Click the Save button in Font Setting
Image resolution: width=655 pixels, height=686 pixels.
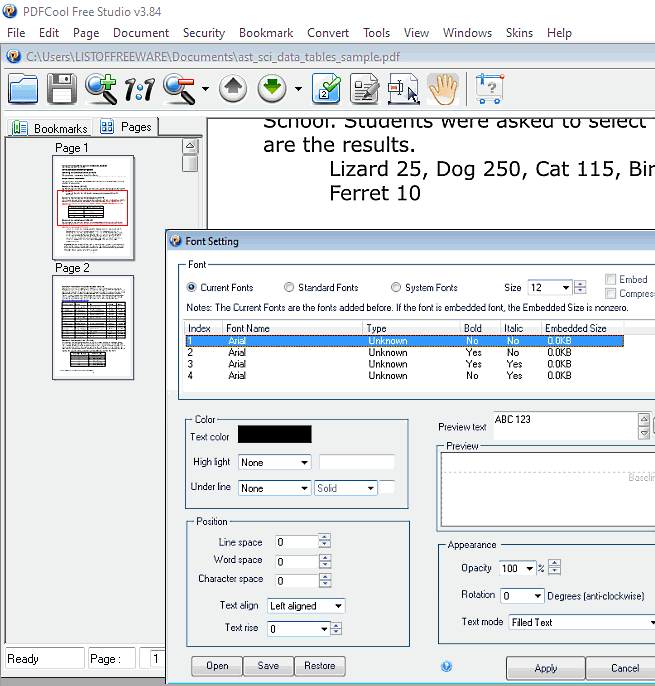(268, 666)
